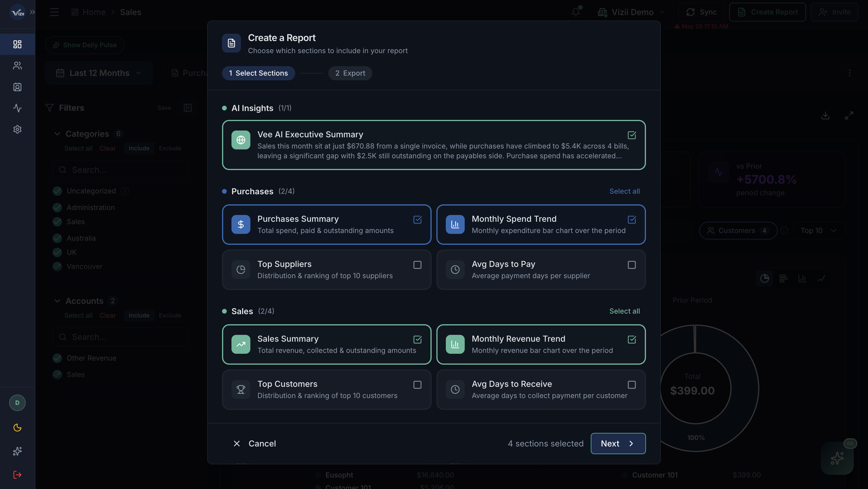Select the Select Sections step
This screenshot has width=868, height=489.
pyautogui.click(x=258, y=73)
